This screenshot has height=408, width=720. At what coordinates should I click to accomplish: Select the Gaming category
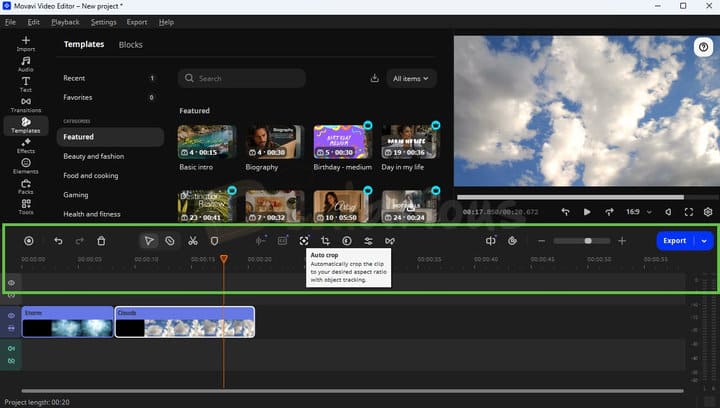[110, 195]
